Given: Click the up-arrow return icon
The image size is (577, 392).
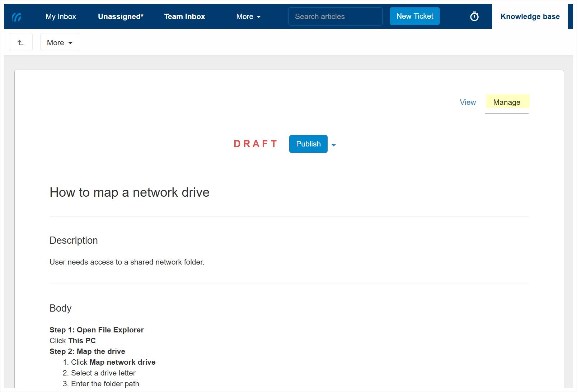Looking at the screenshot, I should [x=20, y=42].
